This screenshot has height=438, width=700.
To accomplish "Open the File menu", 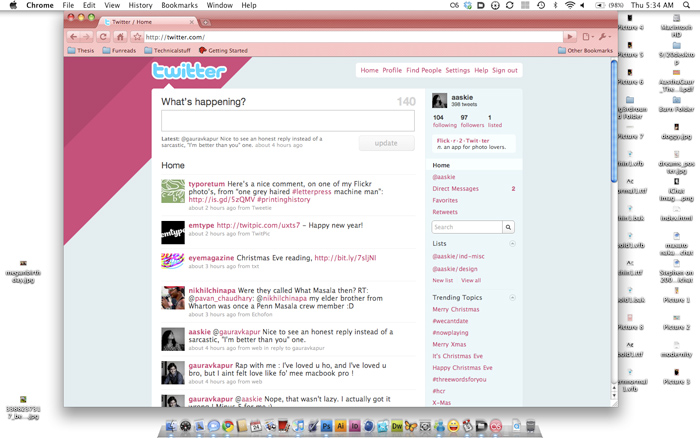I will point(68,5).
